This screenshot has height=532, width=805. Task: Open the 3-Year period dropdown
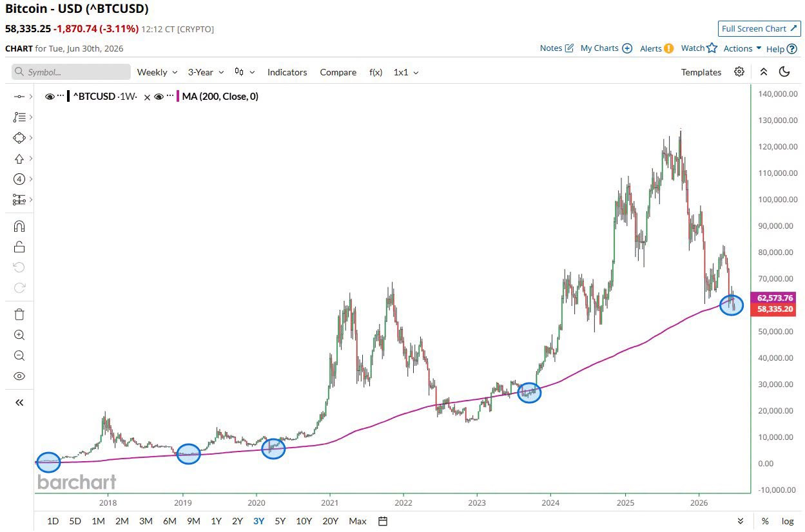206,72
